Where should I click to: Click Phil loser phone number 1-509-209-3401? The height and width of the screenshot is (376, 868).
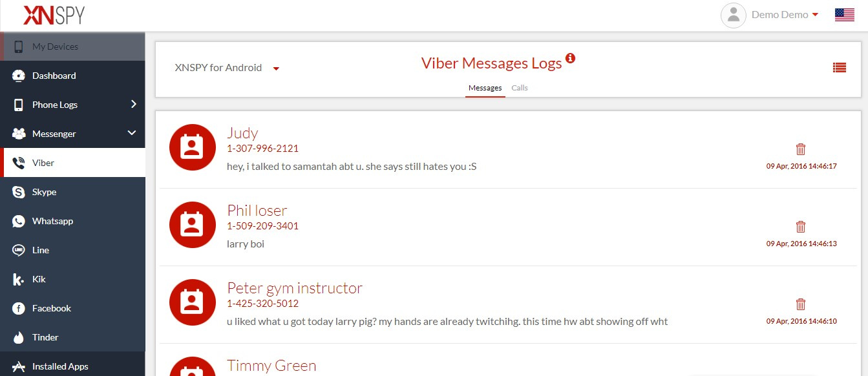(x=263, y=226)
